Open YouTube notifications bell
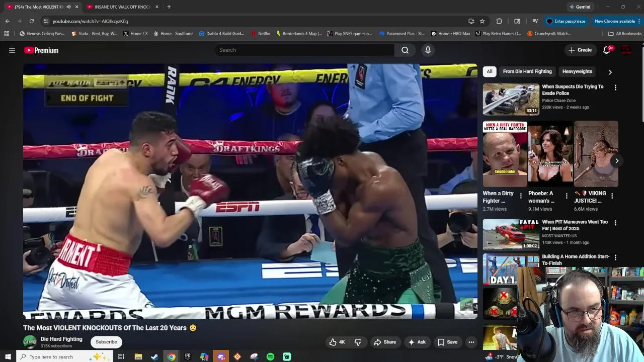Image resolution: width=644 pixels, height=362 pixels. coord(607,50)
